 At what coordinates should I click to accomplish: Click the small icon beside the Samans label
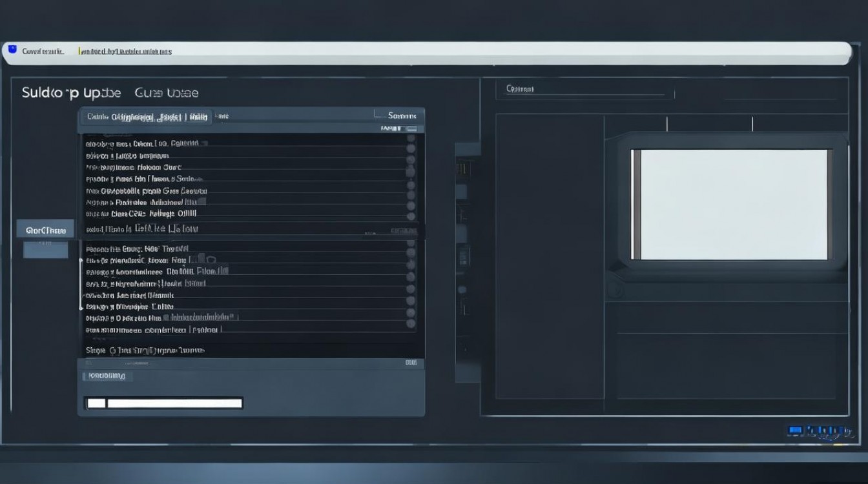point(380,115)
